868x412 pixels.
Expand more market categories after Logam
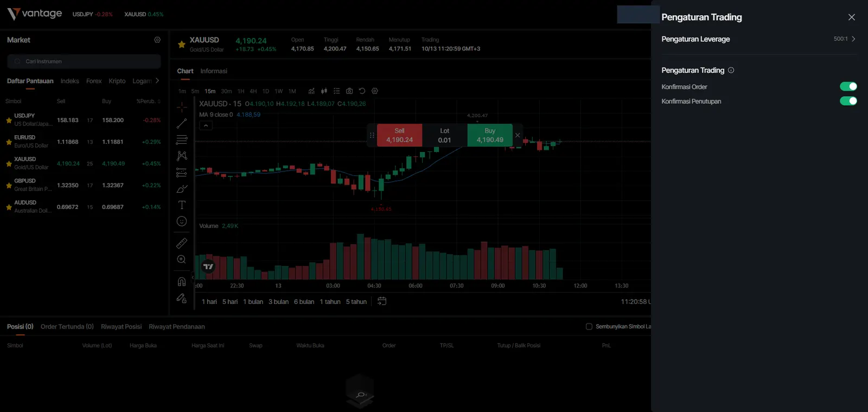(157, 81)
